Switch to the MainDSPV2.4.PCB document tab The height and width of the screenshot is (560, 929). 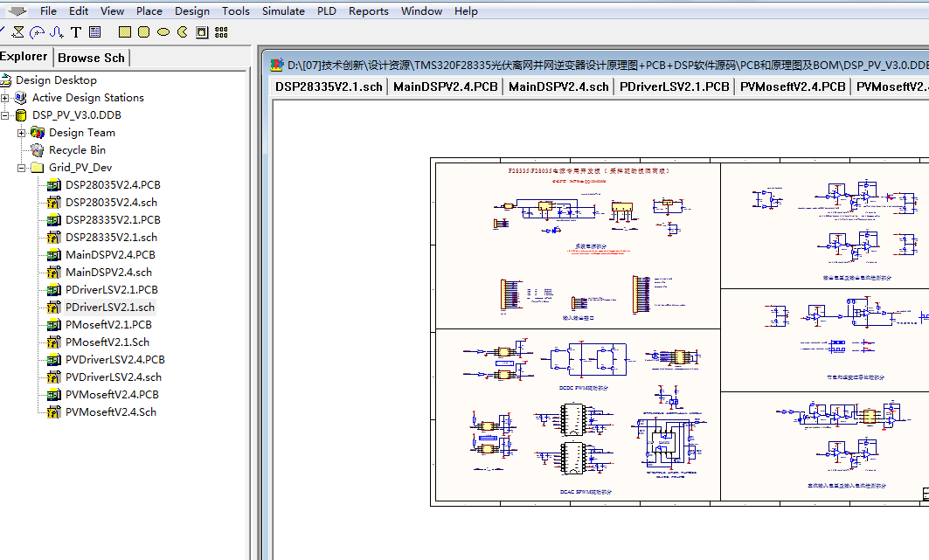(446, 86)
